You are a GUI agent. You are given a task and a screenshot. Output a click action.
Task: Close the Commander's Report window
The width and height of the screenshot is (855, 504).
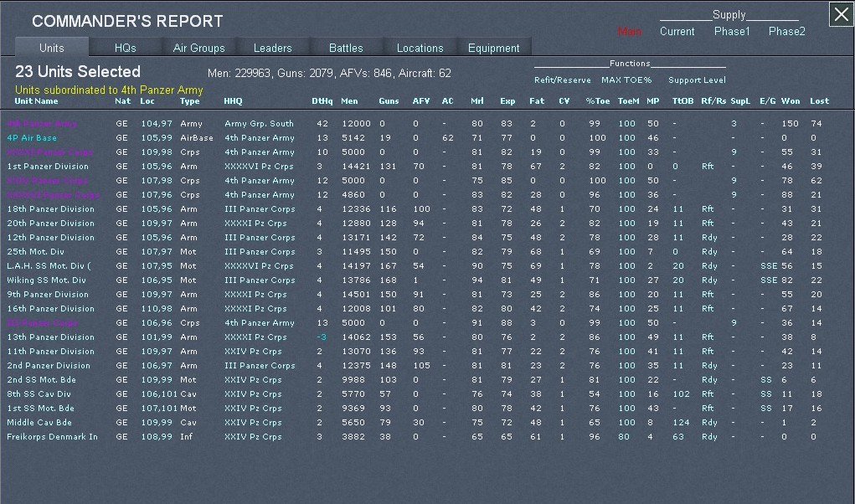click(x=841, y=14)
